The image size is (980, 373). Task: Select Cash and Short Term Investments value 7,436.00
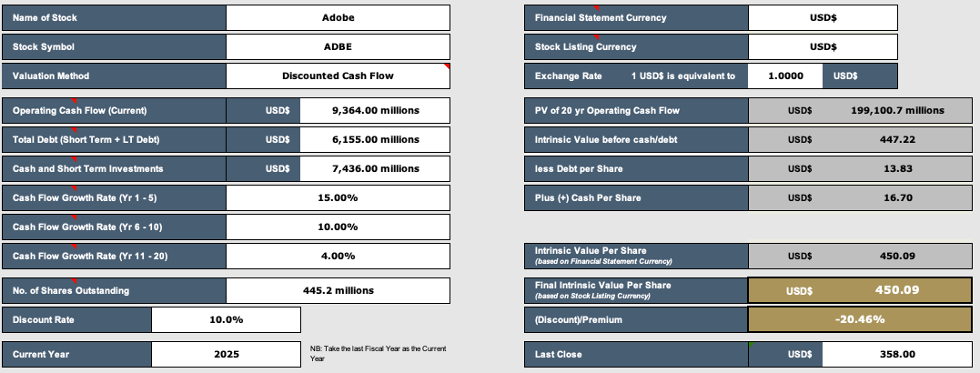(x=375, y=168)
